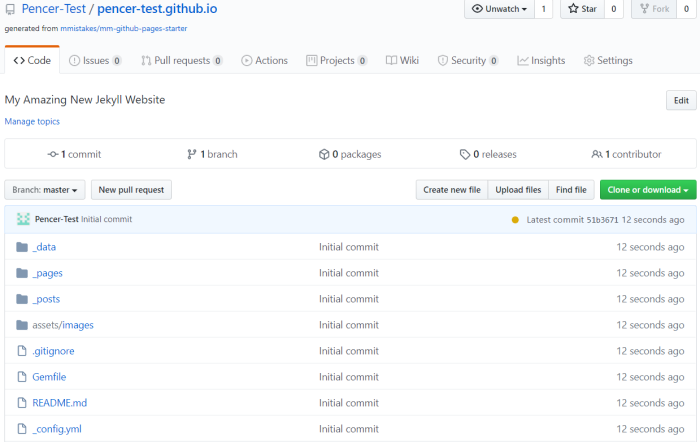Image resolution: width=700 pixels, height=442 pixels.
Task: Open the _config.yml file
Action: click(57, 429)
